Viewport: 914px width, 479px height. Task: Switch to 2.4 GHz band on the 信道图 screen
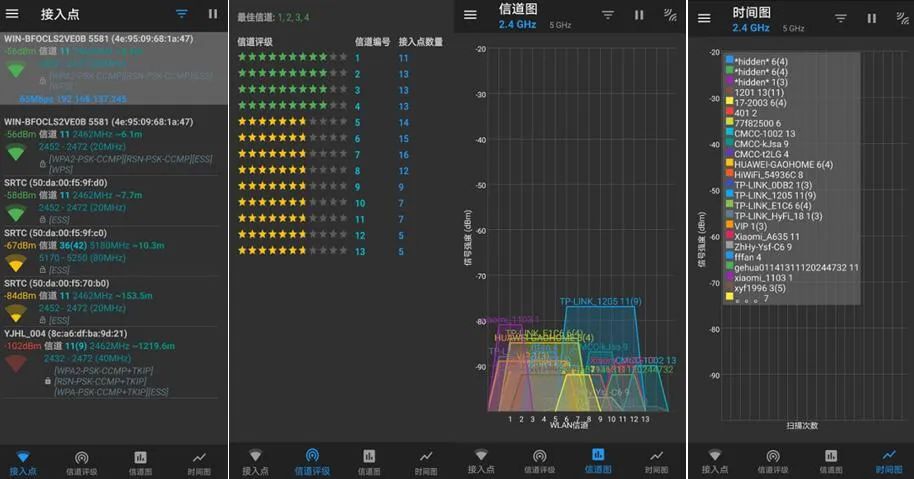(517, 24)
